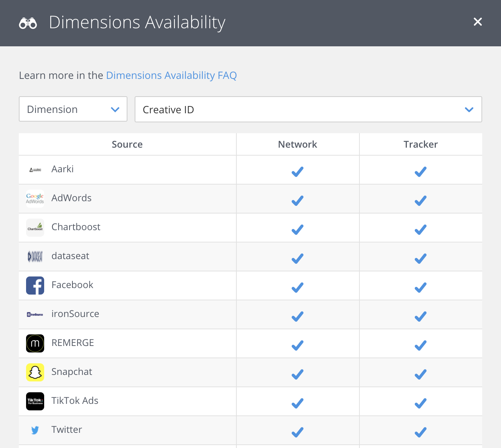Click the Facebook logo icon
501x448 pixels.
pos(35,286)
